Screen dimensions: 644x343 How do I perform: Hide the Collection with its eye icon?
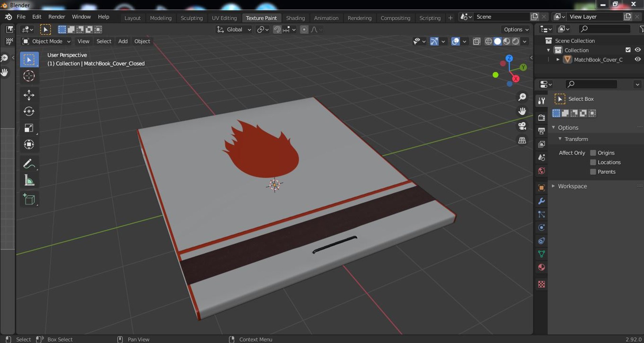pyautogui.click(x=638, y=50)
